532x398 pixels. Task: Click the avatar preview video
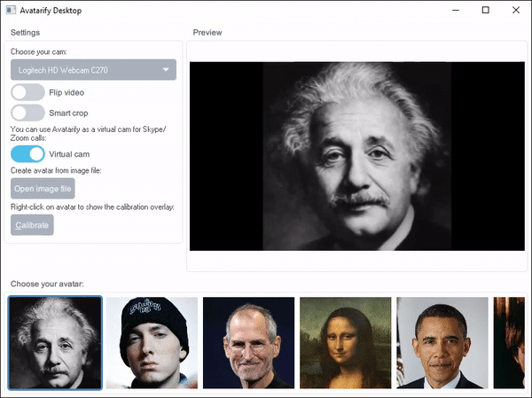coord(357,156)
